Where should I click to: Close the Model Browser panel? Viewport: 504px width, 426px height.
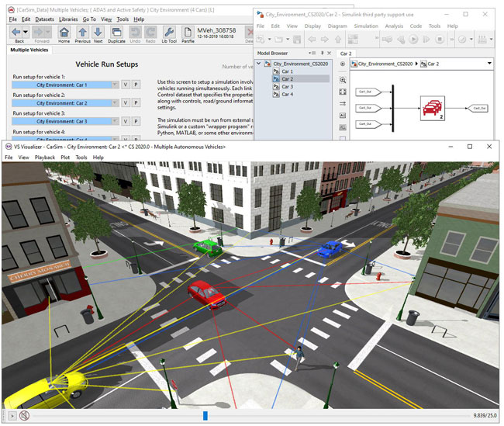pos(329,53)
